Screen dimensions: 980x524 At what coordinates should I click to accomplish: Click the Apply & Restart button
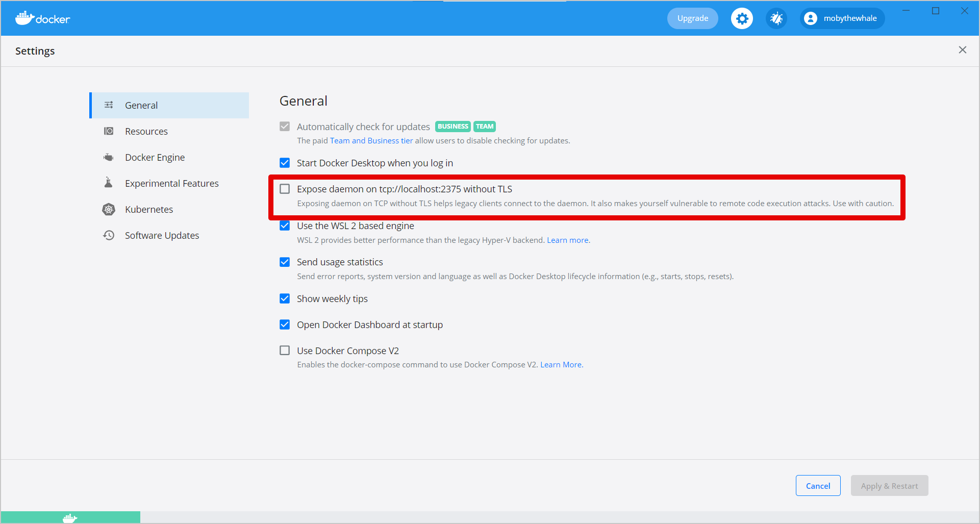click(x=889, y=485)
